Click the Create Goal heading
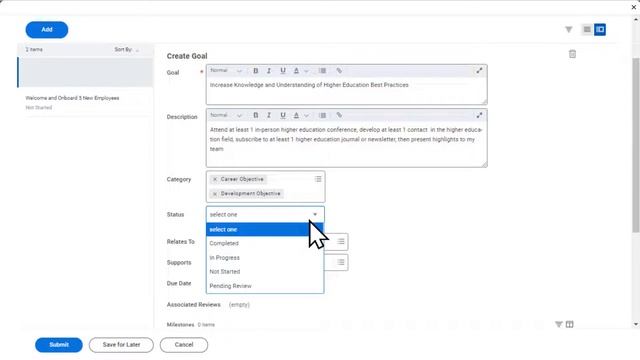Image resolution: width=640 pixels, height=360 pixels. click(x=187, y=56)
